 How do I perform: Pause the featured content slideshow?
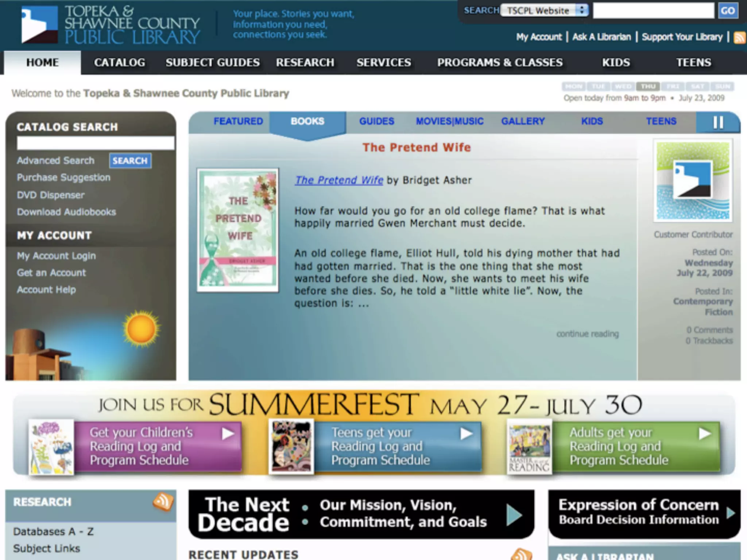718,122
